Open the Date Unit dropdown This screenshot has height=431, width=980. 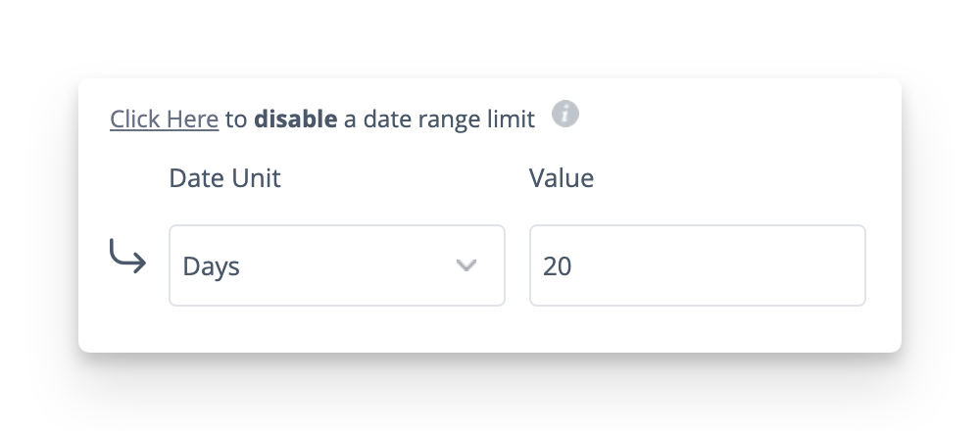tap(336, 265)
